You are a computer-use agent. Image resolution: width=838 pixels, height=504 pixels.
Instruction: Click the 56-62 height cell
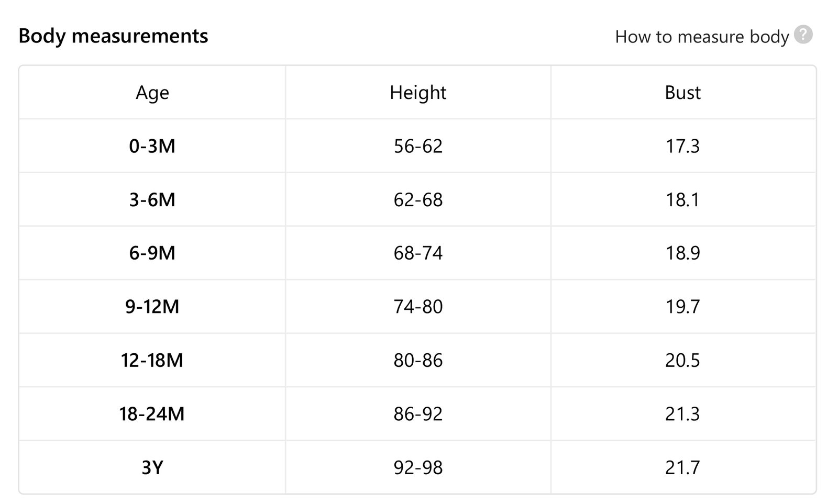[x=418, y=146]
